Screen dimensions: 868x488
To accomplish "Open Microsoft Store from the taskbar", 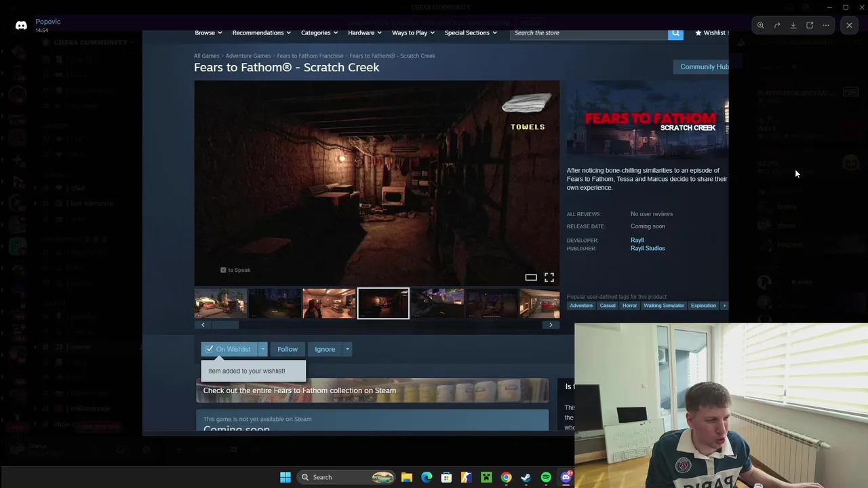I will (x=446, y=477).
